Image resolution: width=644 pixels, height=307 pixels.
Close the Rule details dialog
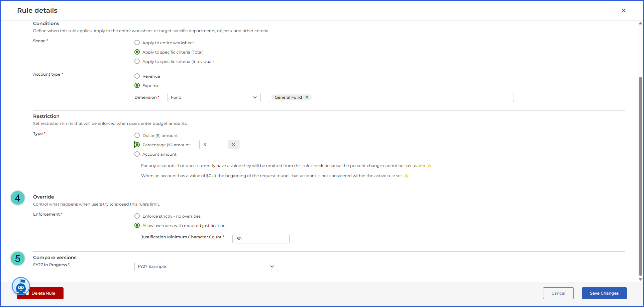[624, 10]
